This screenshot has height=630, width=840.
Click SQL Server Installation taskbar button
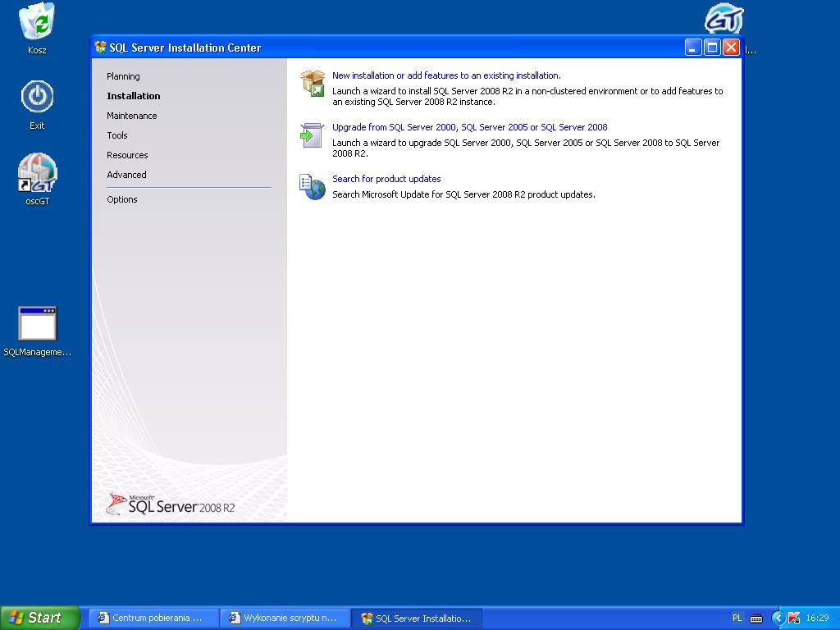point(417,619)
